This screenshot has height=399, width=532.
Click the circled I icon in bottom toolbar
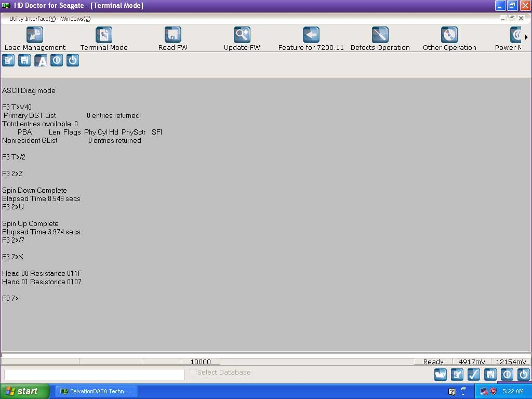pos(507,375)
